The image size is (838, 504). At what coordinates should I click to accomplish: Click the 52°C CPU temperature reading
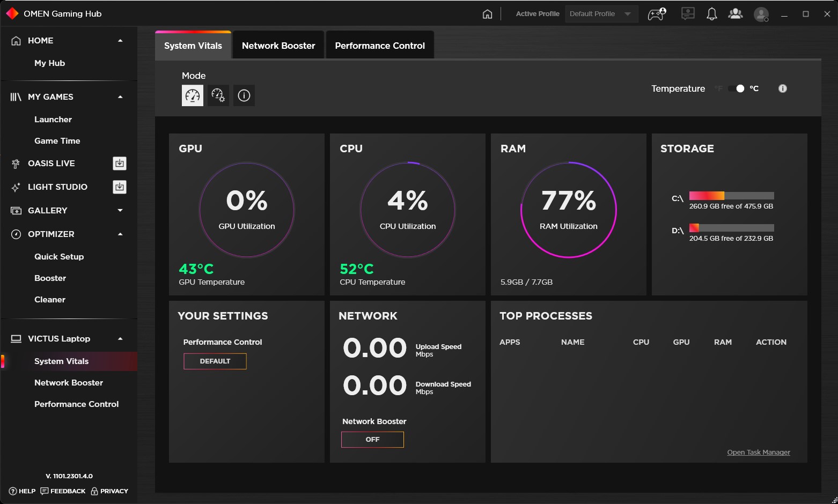357,269
